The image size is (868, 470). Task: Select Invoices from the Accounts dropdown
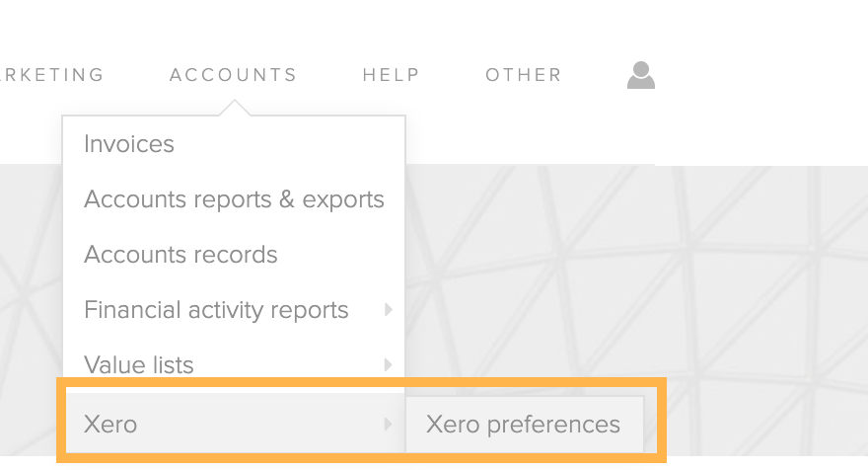click(129, 144)
